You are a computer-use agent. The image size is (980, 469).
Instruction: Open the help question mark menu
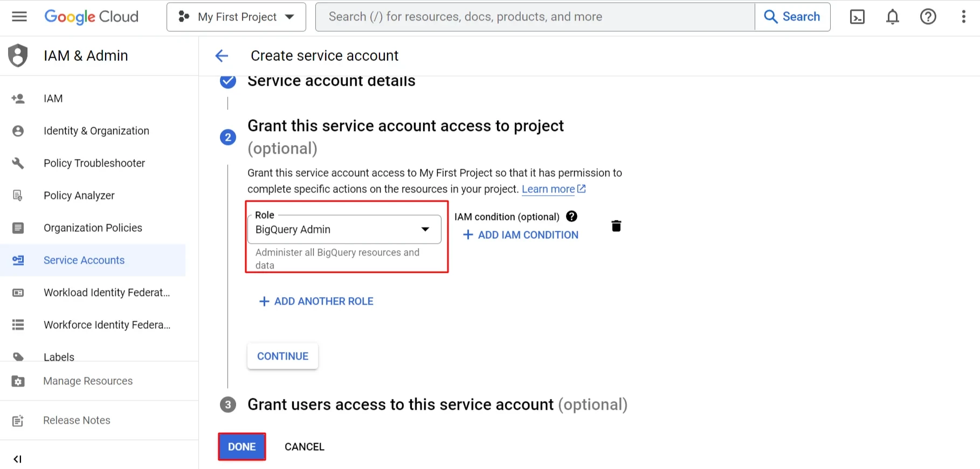(928, 17)
